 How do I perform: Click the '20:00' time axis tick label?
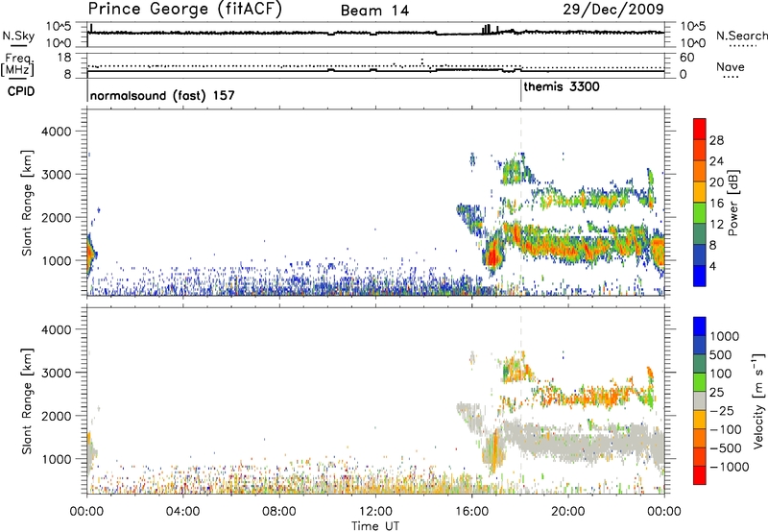tap(567, 512)
